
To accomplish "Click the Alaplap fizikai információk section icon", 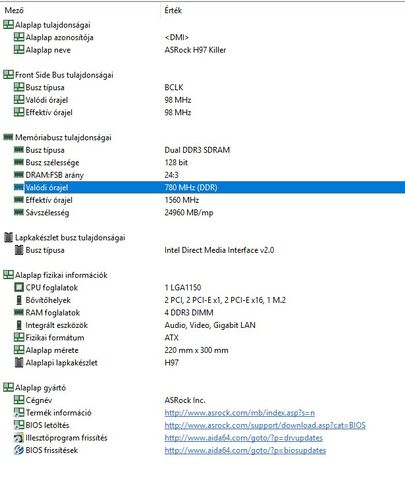I will tap(8, 275).
